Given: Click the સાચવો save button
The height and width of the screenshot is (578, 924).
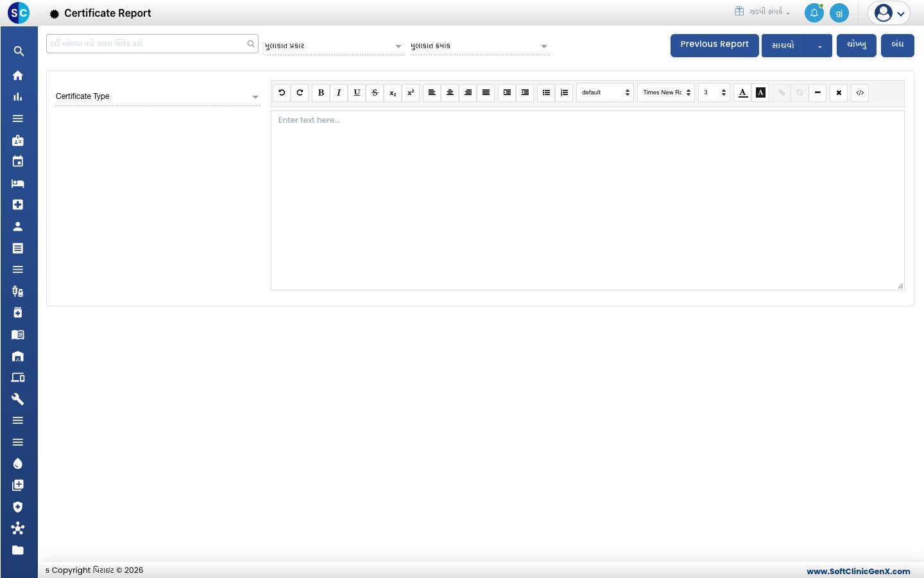Looking at the screenshot, I should point(784,46).
